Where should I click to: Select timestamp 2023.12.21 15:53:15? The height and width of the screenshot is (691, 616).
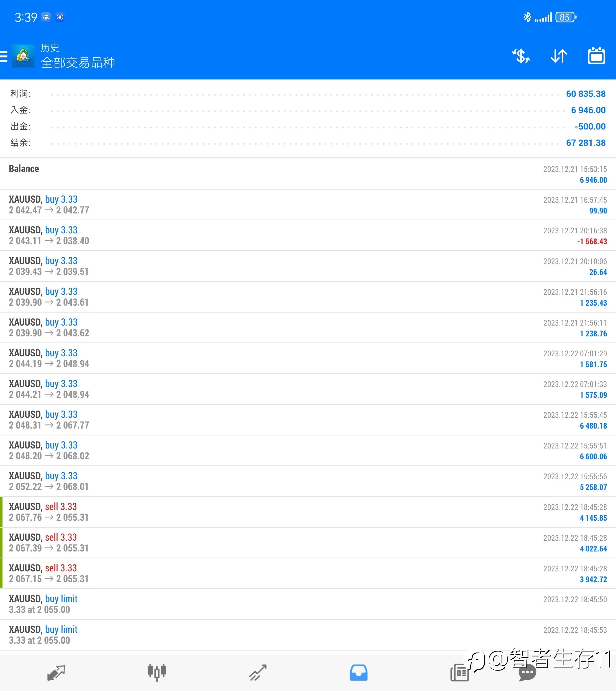coord(575,169)
